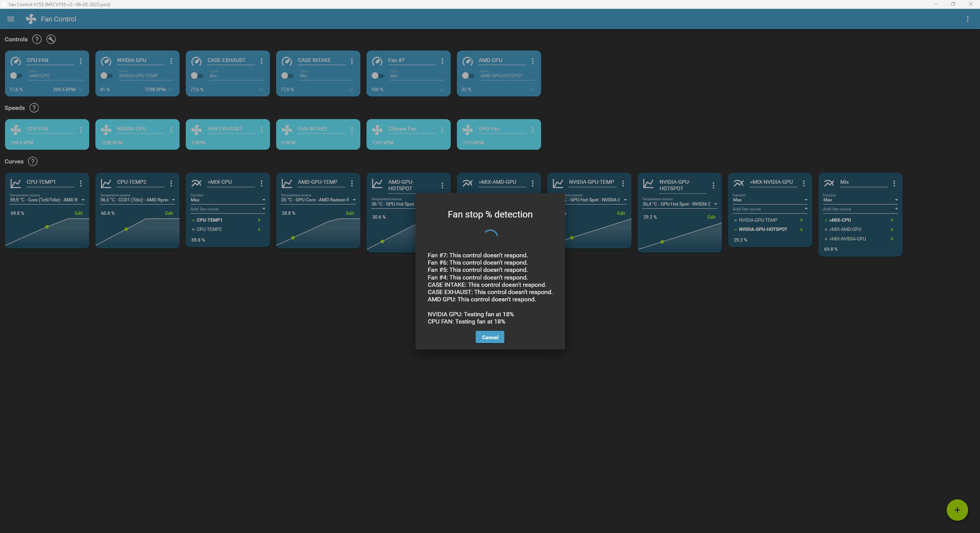Image resolution: width=980 pixels, height=533 pixels.
Task: Expand the CPU FAN control card details
Action: point(80,89)
